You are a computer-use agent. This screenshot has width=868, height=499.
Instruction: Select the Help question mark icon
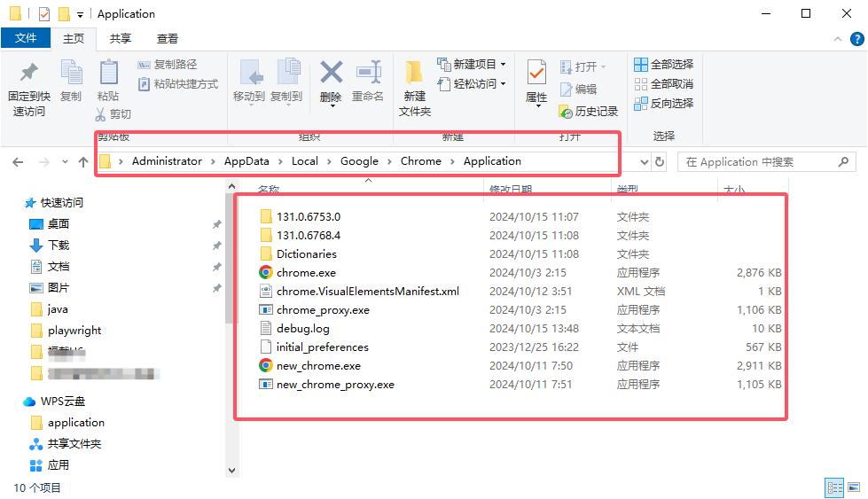(x=856, y=39)
